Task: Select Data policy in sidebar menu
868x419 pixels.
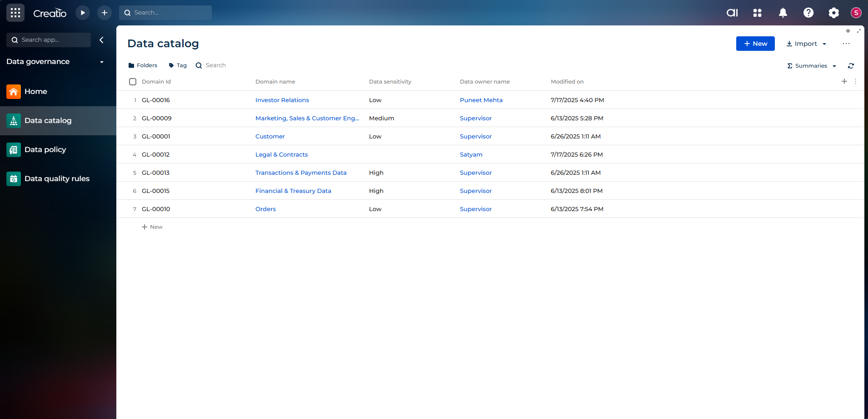Action: pyautogui.click(x=58, y=150)
